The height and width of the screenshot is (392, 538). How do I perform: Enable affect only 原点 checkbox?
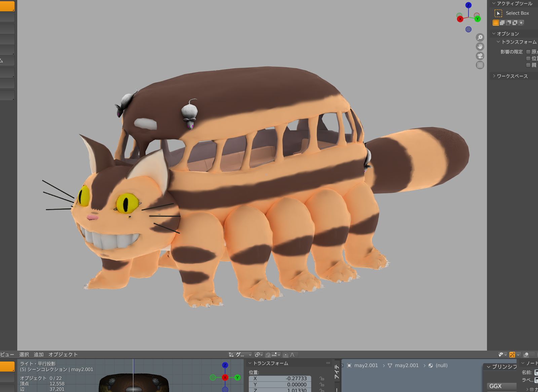pos(528,52)
